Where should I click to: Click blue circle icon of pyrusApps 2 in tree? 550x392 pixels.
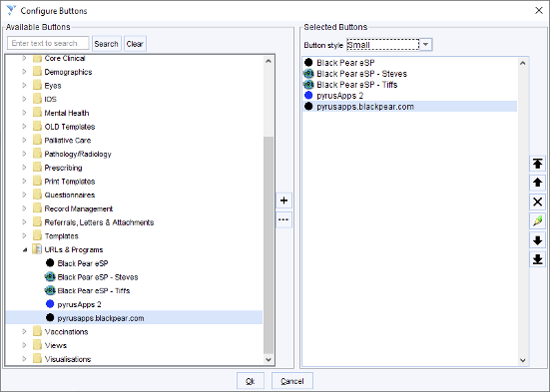(x=50, y=303)
